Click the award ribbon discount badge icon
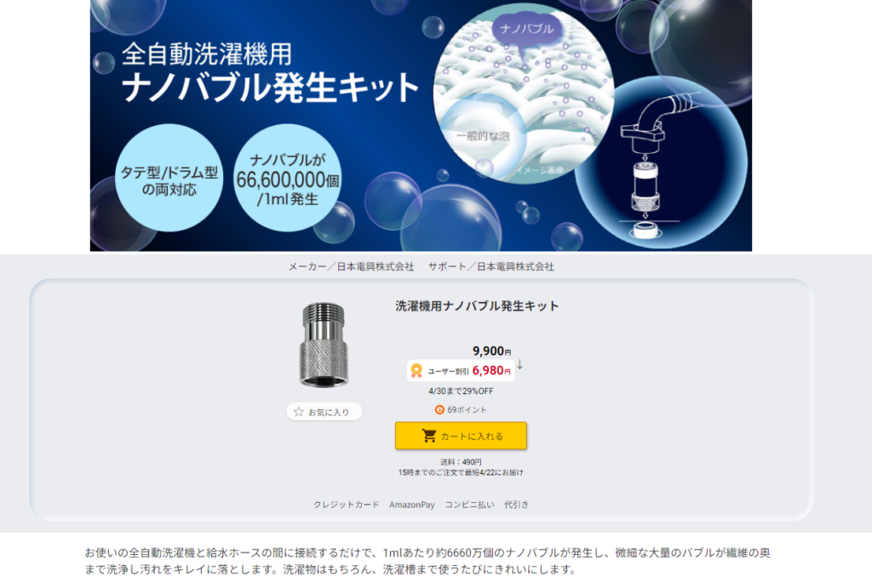Viewport: 872px width, 588px height. point(416,371)
